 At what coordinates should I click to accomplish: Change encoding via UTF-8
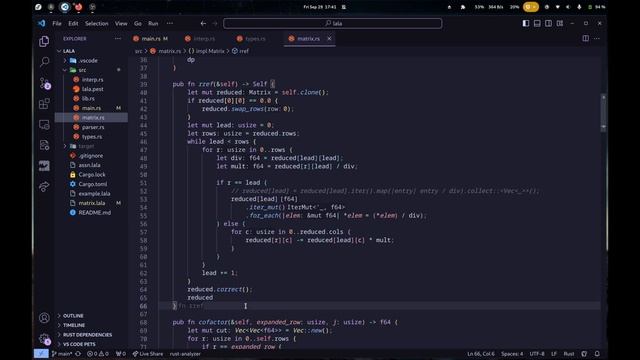pos(537,354)
